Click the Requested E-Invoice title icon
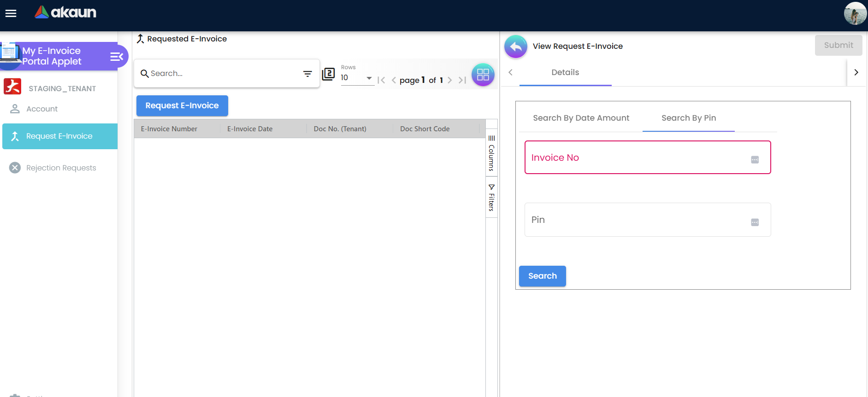Screen dimensions: 868x397 [141, 39]
